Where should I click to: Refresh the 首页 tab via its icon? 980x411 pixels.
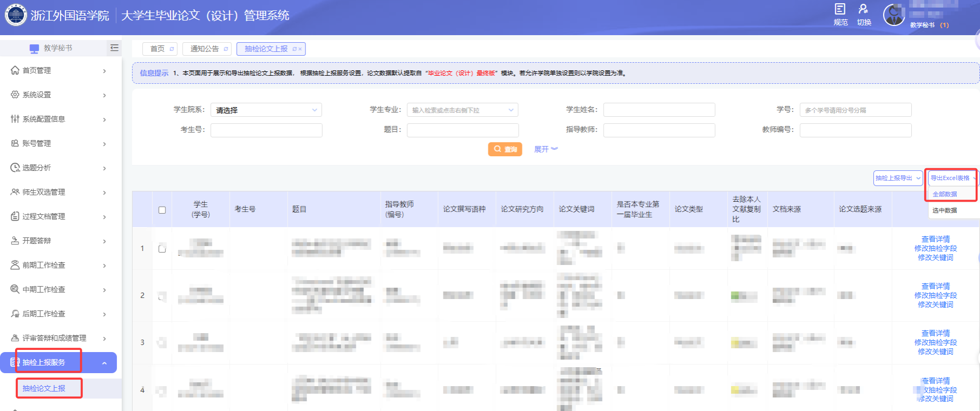pos(172,49)
